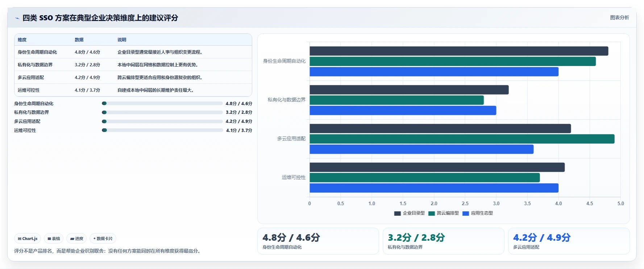Viewport: 644px width, 269px height.
Task: Click 运维可控性 in the table
Action: pyautogui.click(x=29, y=90)
